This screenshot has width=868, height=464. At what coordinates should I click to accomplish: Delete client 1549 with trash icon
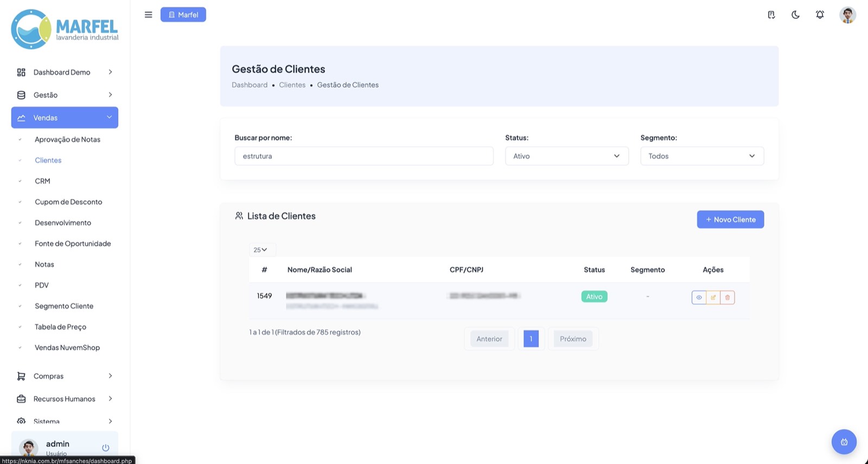(x=727, y=297)
